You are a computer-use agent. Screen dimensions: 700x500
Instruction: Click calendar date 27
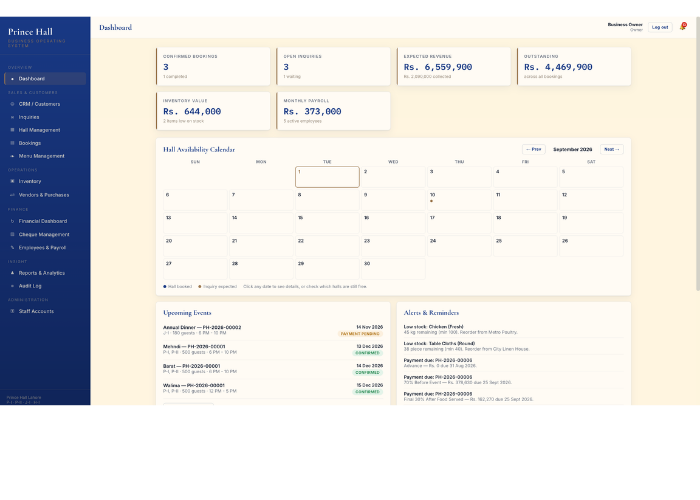click(x=195, y=269)
